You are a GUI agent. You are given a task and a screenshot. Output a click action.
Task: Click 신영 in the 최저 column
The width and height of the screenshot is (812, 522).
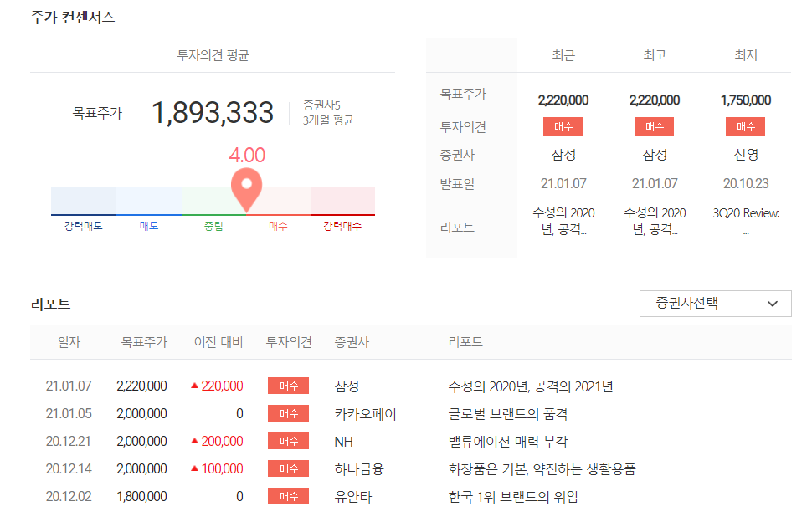click(x=746, y=155)
